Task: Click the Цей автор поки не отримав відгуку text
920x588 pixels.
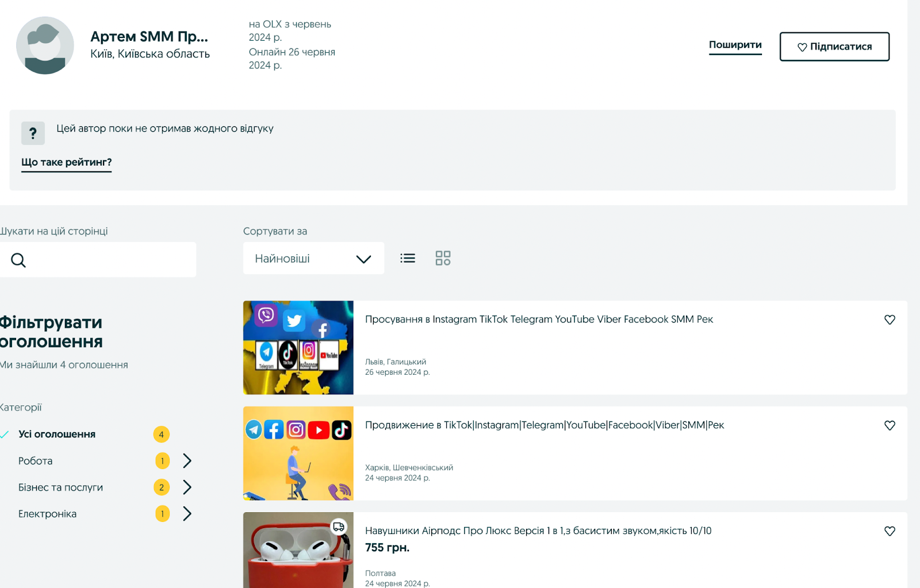Action: pos(165,129)
